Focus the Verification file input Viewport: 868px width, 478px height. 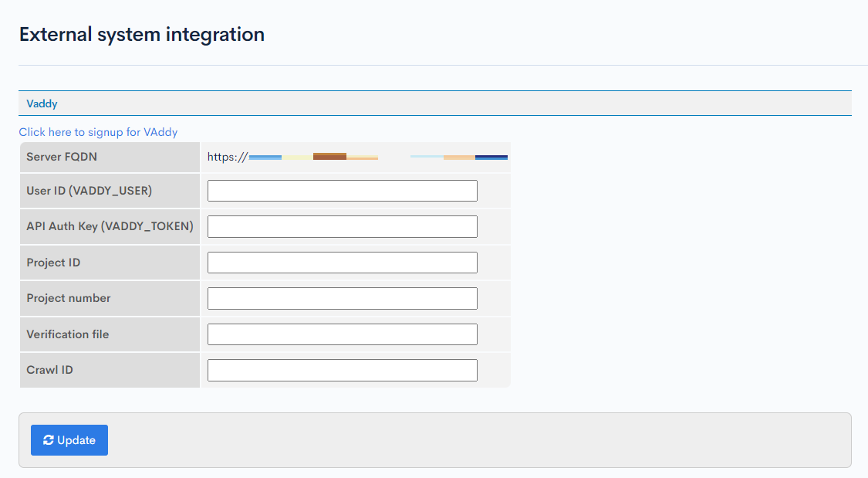click(x=342, y=334)
